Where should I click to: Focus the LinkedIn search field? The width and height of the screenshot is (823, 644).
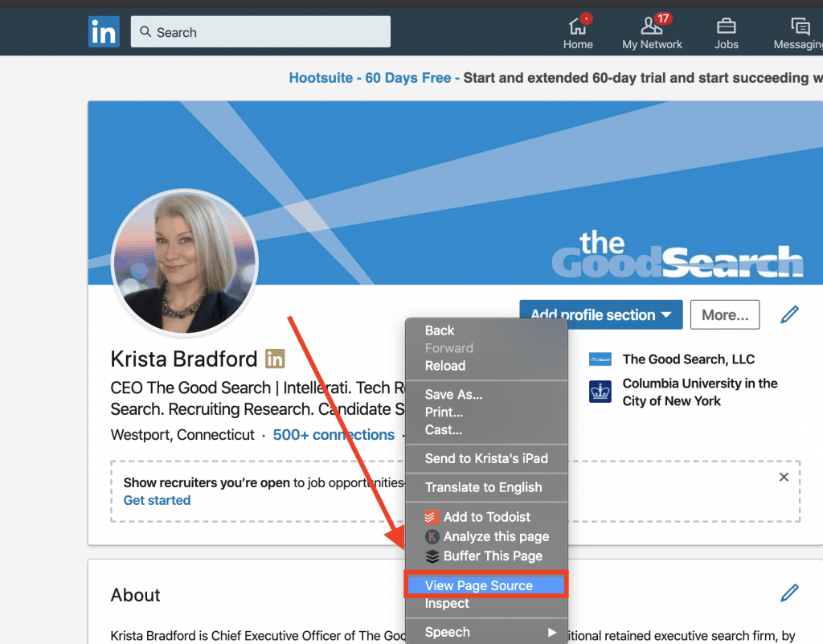(260, 31)
